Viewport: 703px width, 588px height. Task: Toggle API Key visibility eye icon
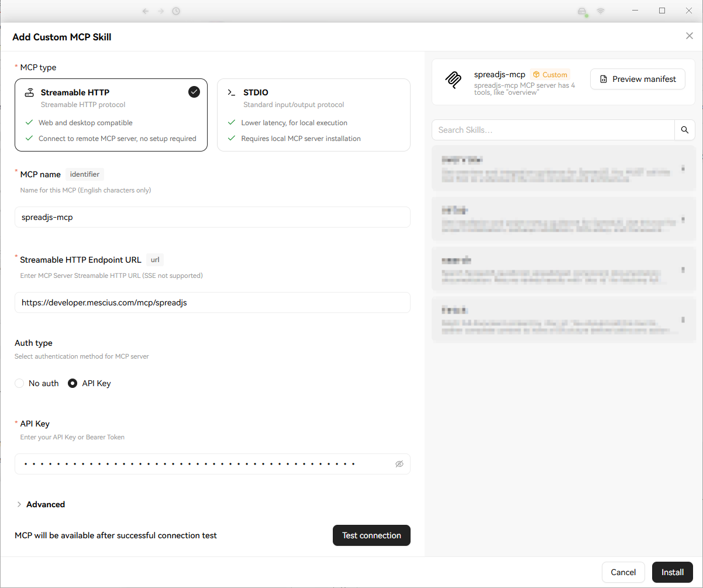(x=399, y=464)
